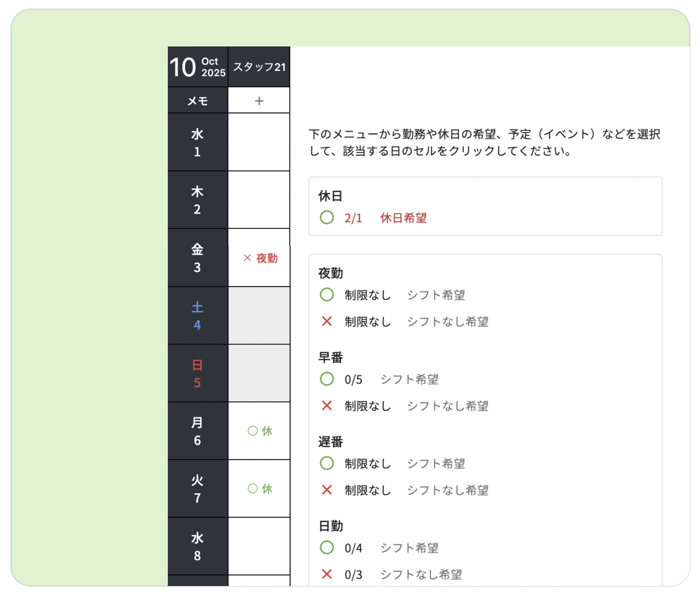This screenshot has width=700, height=596.
Task: Click the 2/1 count in 休日
Action: tap(353, 218)
